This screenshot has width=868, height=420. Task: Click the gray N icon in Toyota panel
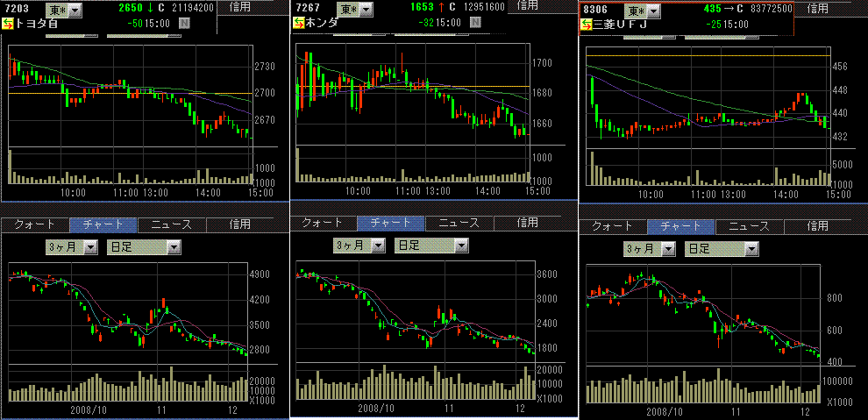pyautogui.click(x=182, y=24)
